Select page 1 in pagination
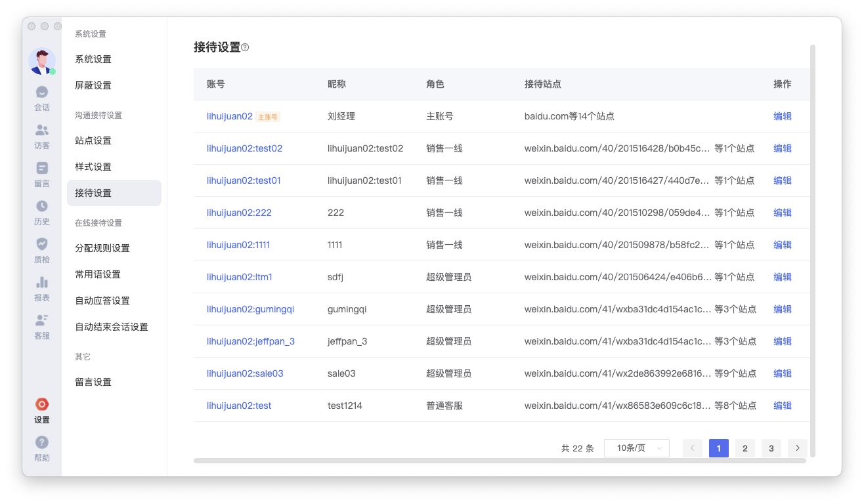The image size is (864, 504). click(719, 448)
